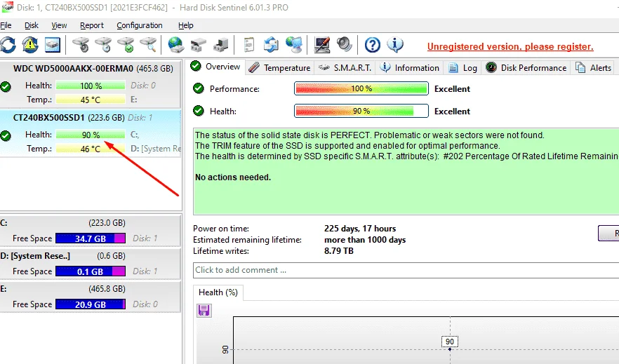Open the Configuration menu
The width and height of the screenshot is (619, 364).
point(140,25)
